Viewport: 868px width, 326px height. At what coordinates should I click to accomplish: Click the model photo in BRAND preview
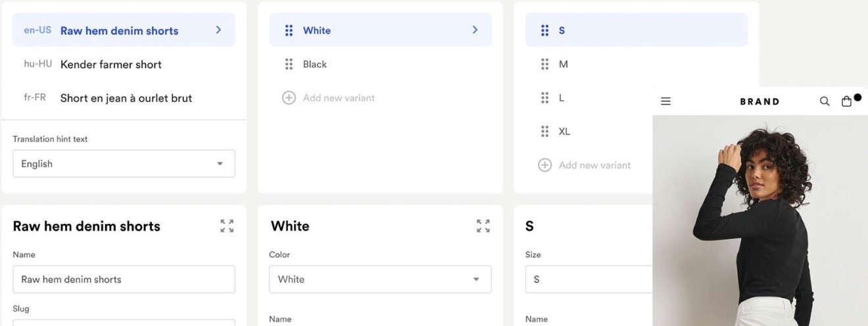[760, 221]
